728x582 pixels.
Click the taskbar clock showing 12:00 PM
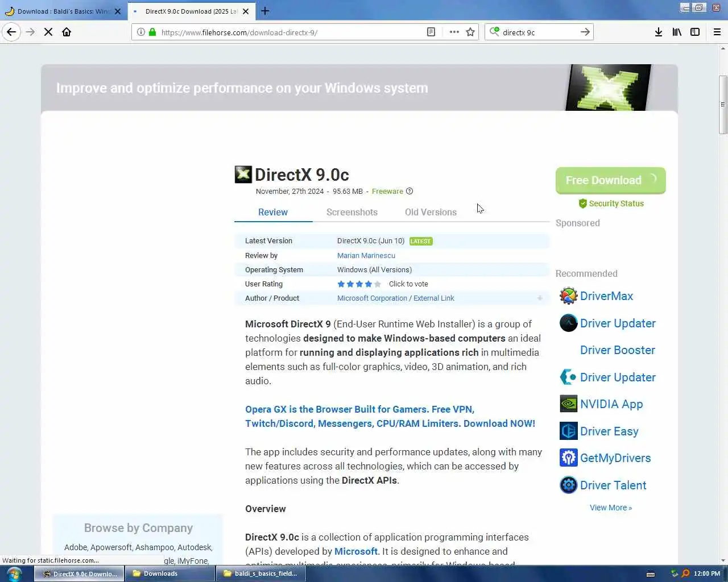(x=706, y=573)
